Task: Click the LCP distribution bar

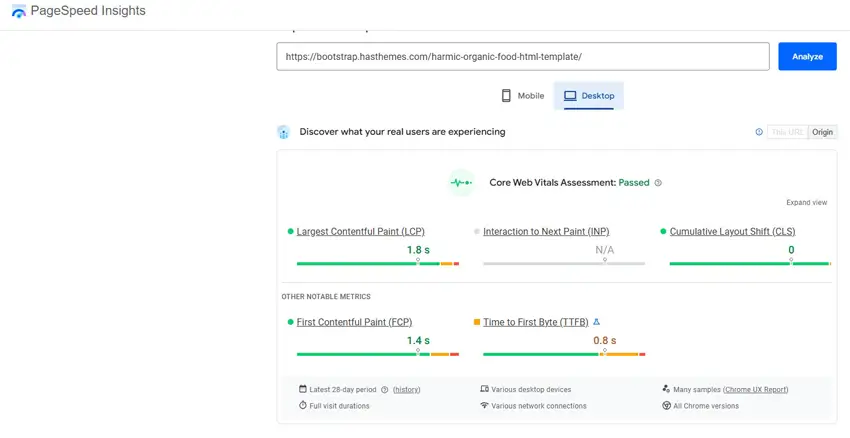Action: click(378, 263)
